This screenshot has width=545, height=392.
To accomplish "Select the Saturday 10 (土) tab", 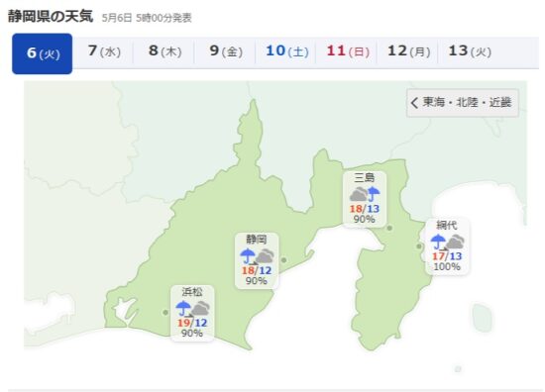I will [x=285, y=51].
